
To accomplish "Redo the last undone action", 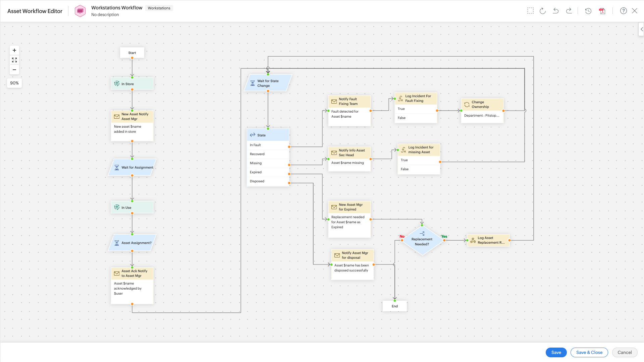I will [x=569, y=10].
